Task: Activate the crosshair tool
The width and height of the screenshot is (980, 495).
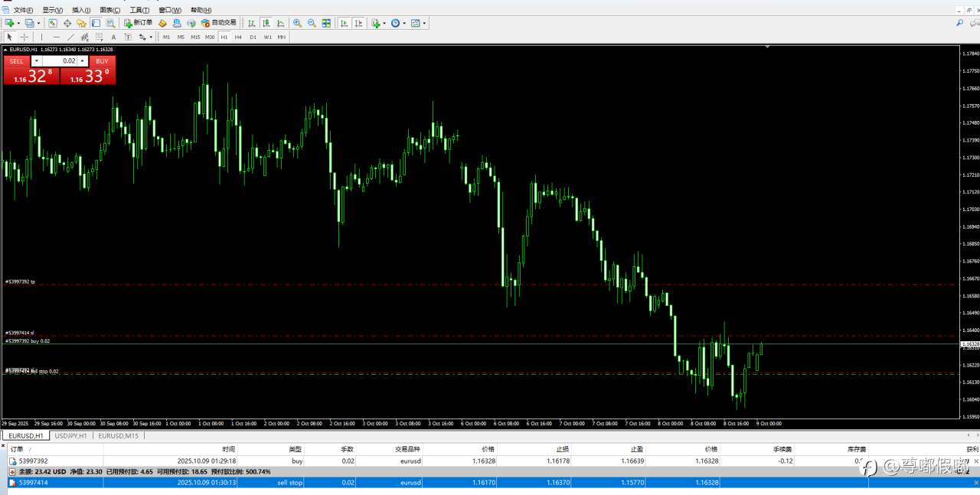Action: pyautogui.click(x=24, y=37)
